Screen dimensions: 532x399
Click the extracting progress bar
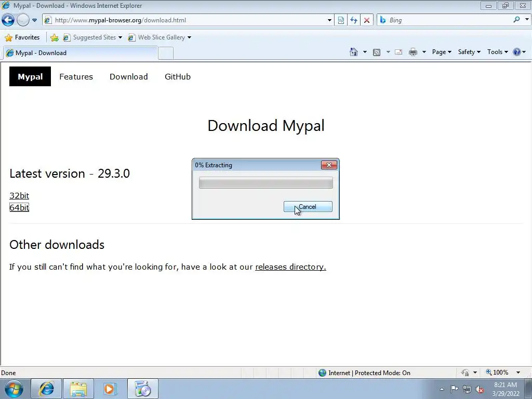pyautogui.click(x=265, y=182)
